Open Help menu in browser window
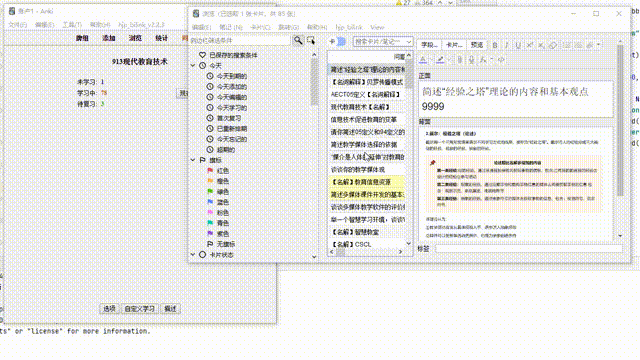 pos(317,27)
